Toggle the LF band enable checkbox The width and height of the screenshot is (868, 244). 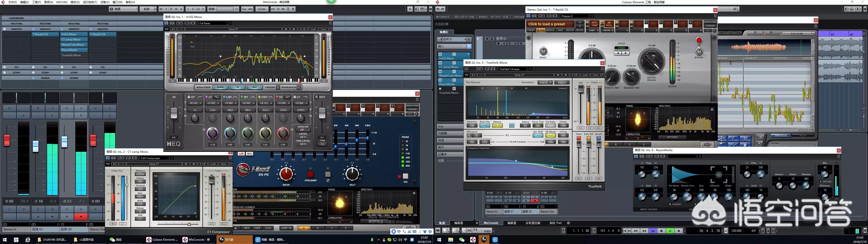coord(207,97)
